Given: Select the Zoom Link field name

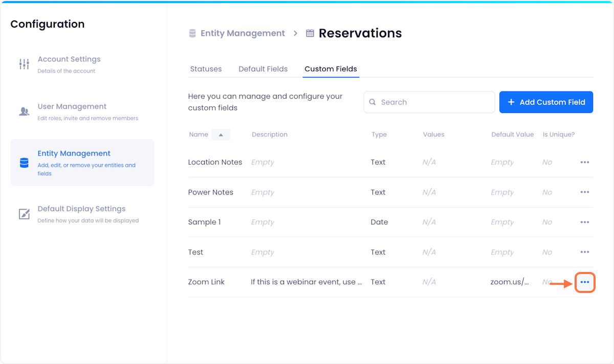Looking at the screenshot, I should click(x=206, y=282).
